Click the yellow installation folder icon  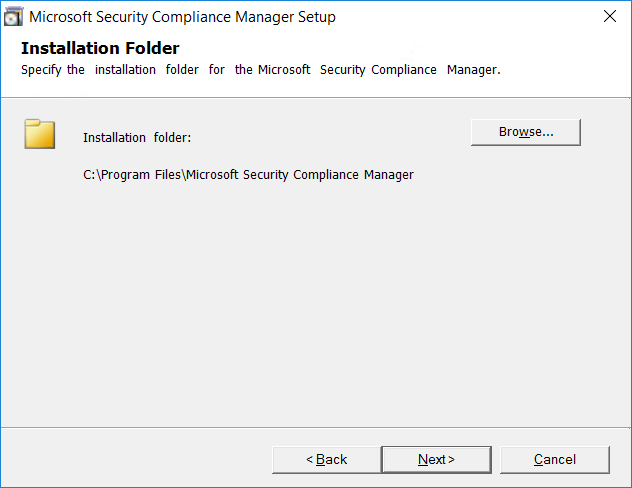[40, 134]
